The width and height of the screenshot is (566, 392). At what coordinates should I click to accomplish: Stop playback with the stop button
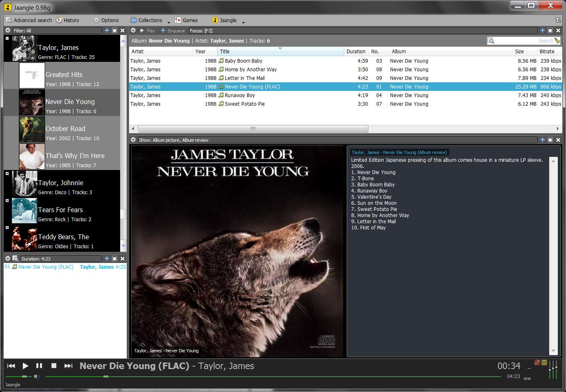point(54,366)
